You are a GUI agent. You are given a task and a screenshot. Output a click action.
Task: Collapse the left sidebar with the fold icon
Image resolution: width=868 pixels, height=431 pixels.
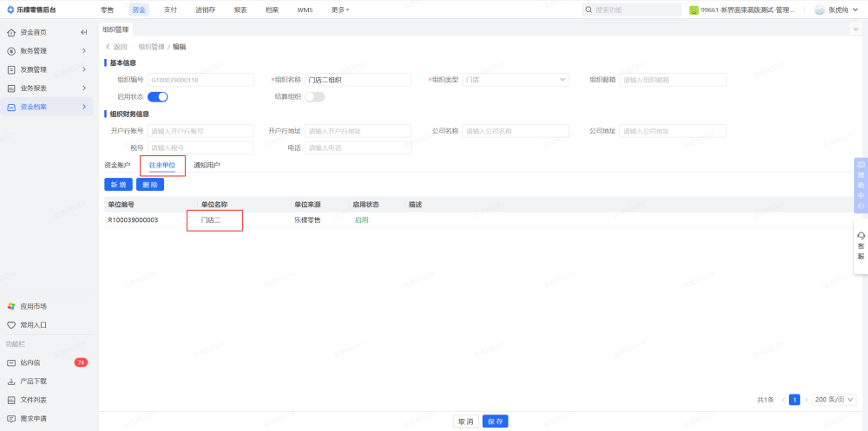point(84,32)
